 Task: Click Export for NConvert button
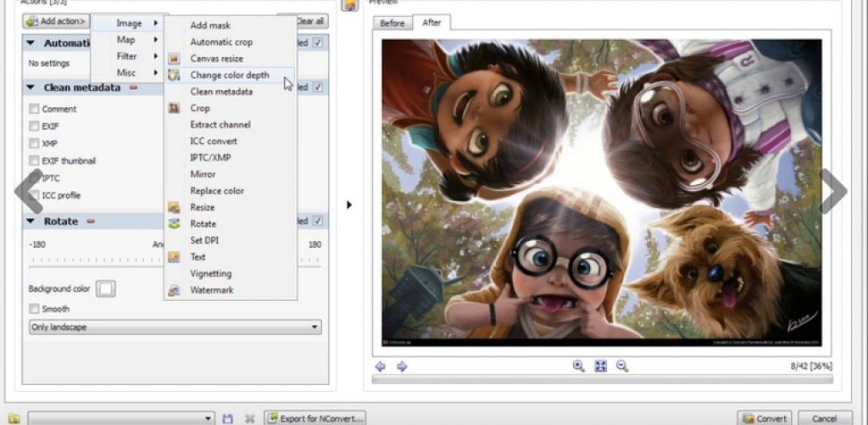point(314,418)
